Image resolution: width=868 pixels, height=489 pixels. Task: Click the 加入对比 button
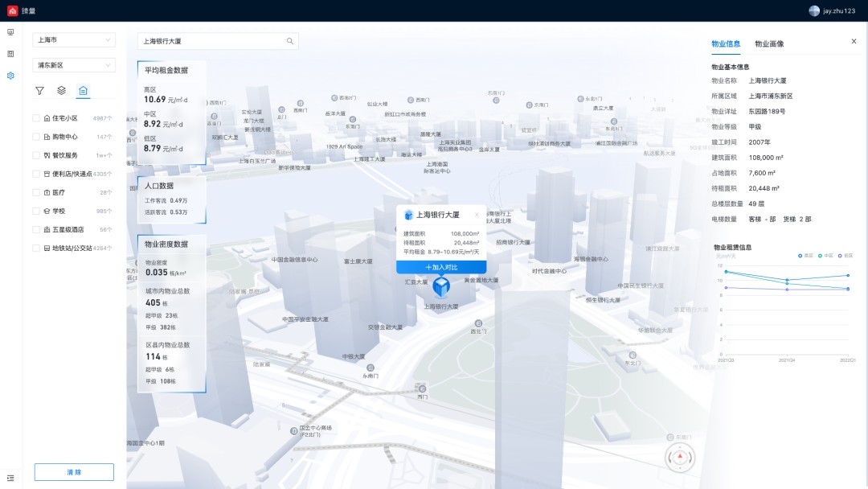pyautogui.click(x=441, y=267)
